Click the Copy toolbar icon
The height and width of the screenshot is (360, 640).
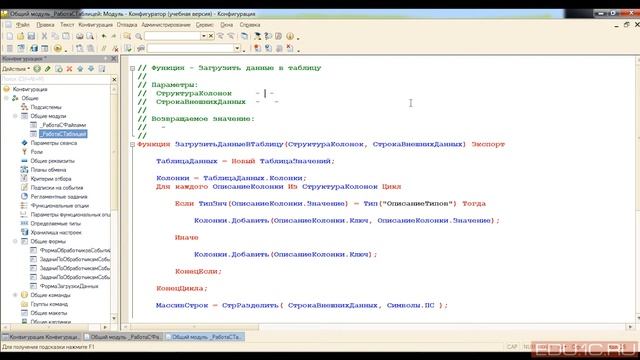pyautogui.click(x=55, y=36)
